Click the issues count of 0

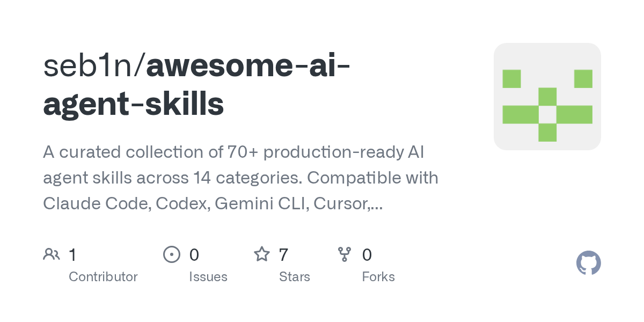(194, 254)
